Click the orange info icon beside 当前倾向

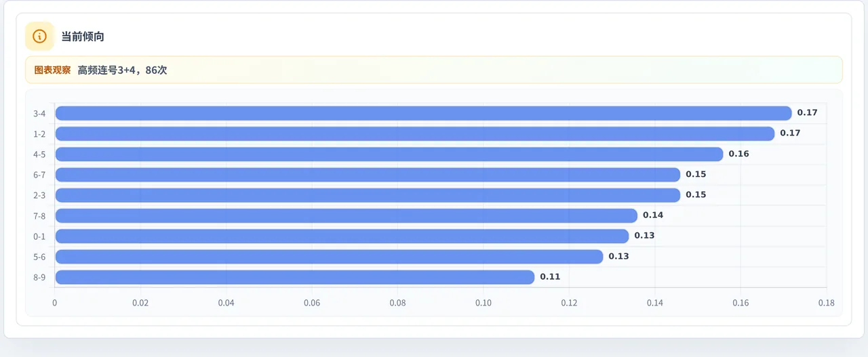click(39, 37)
